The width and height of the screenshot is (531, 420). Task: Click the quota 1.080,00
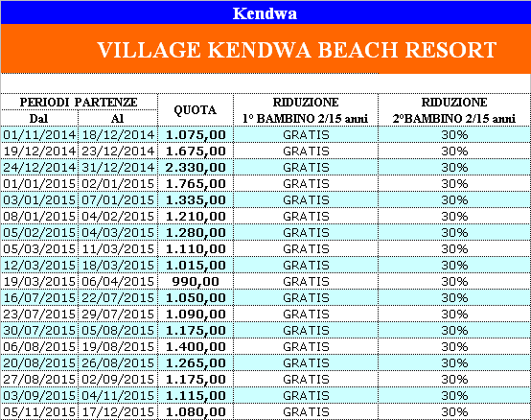point(196,412)
